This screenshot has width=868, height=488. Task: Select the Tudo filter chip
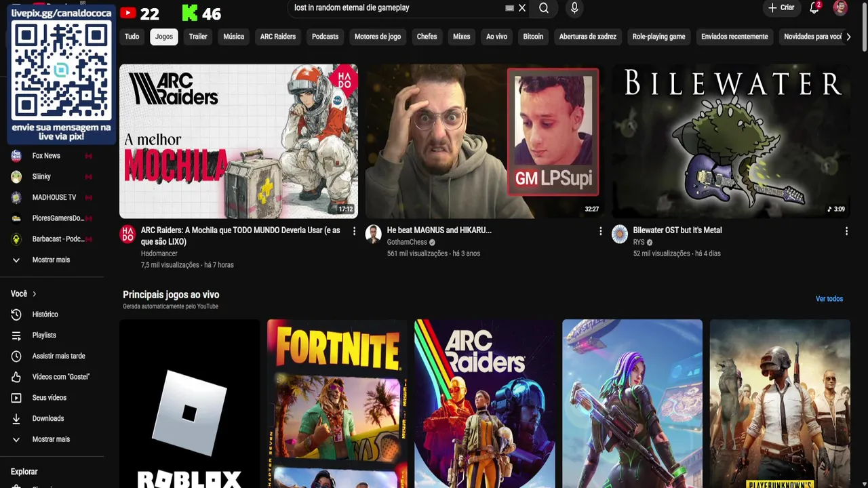(132, 37)
